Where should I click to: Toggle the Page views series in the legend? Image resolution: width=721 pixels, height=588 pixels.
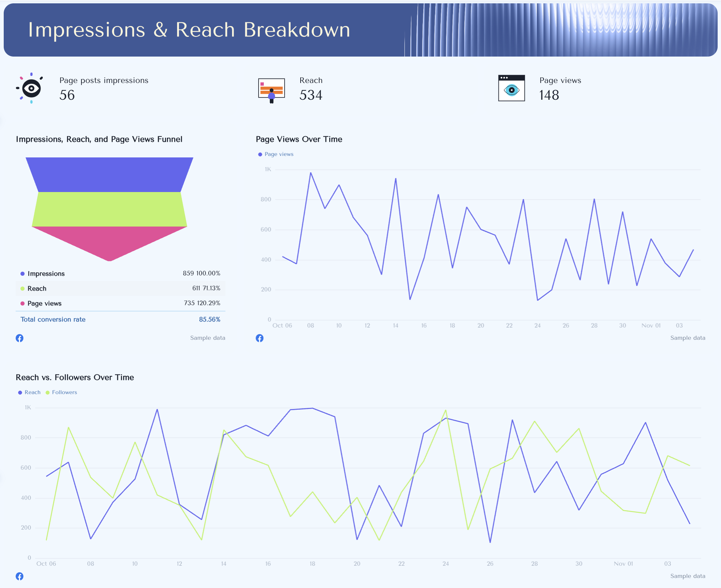pyautogui.click(x=276, y=154)
